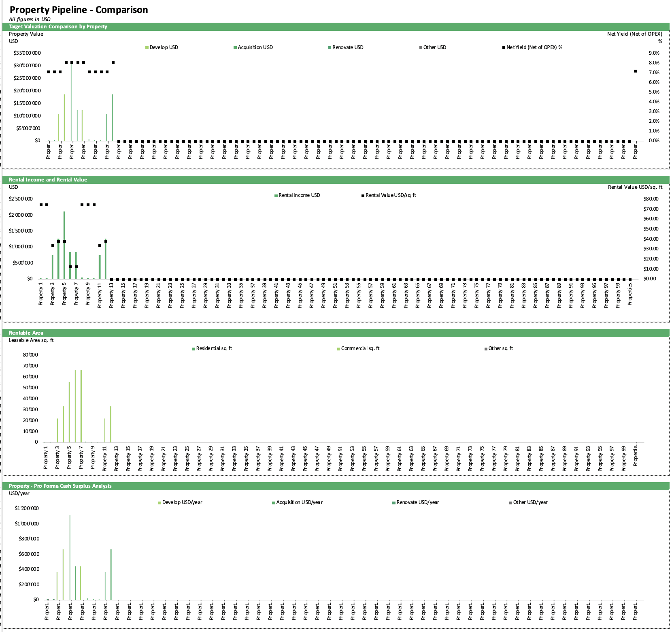
Task: Click the $20'000'000 axis value
Action: 27,91
